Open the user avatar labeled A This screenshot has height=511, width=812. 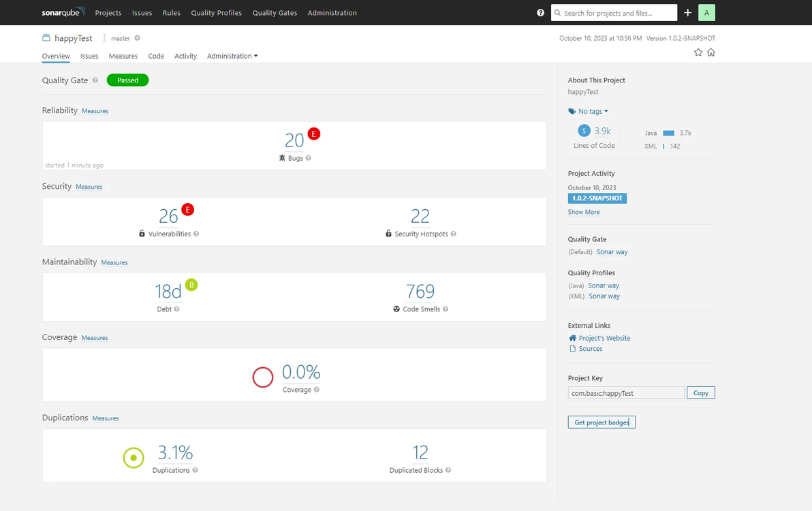coord(706,13)
